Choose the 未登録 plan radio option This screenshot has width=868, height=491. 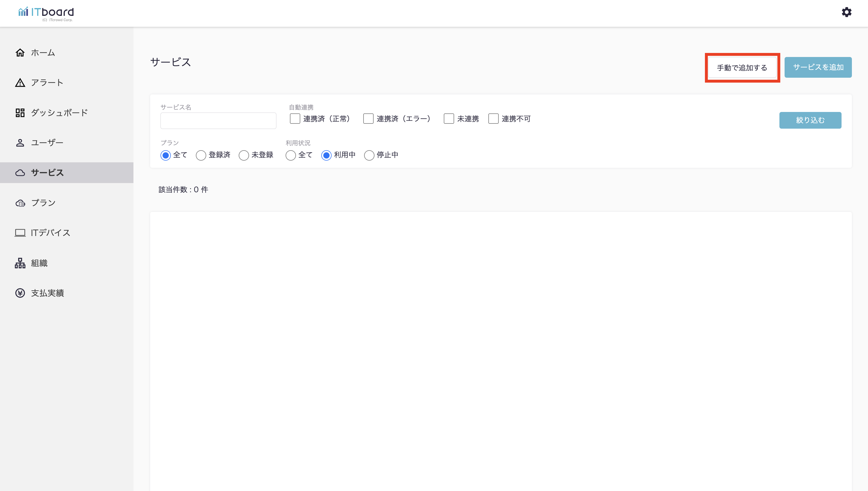pyautogui.click(x=244, y=155)
